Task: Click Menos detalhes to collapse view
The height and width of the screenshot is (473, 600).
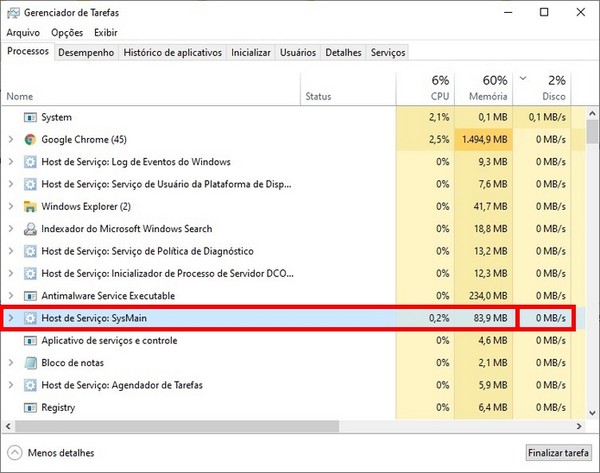Action: click(51, 453)
